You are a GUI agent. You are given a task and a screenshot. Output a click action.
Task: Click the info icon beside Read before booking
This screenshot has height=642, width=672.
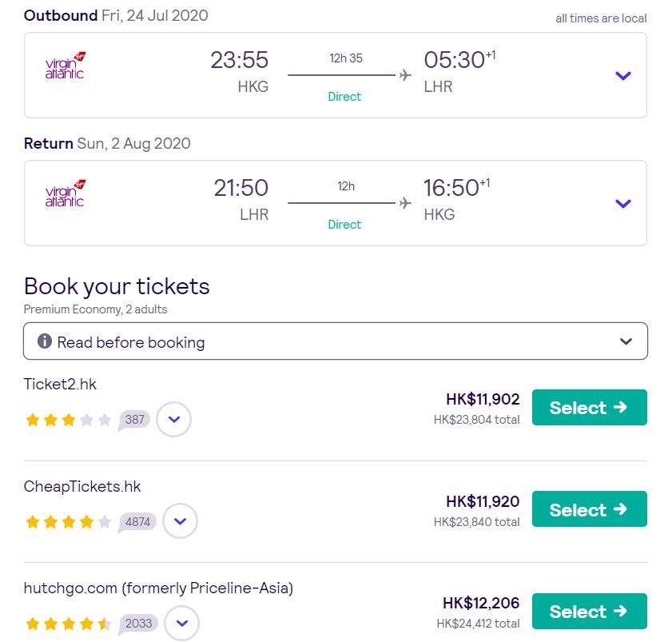click(x=45, y=341)
